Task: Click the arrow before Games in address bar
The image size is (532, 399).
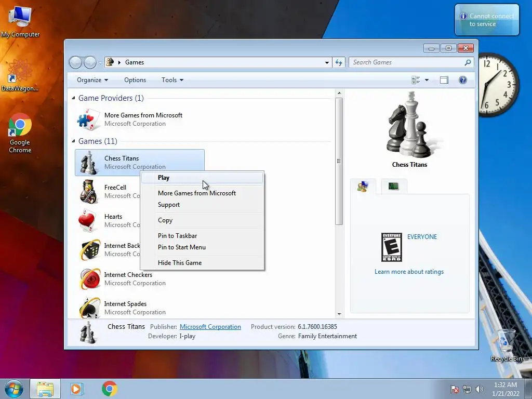Action: pos(119,62)
